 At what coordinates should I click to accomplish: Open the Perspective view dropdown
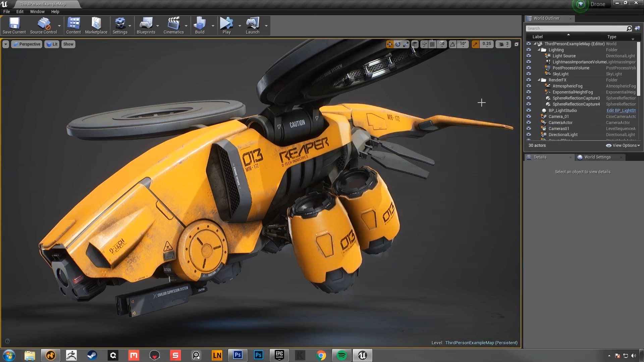point(26,44)
